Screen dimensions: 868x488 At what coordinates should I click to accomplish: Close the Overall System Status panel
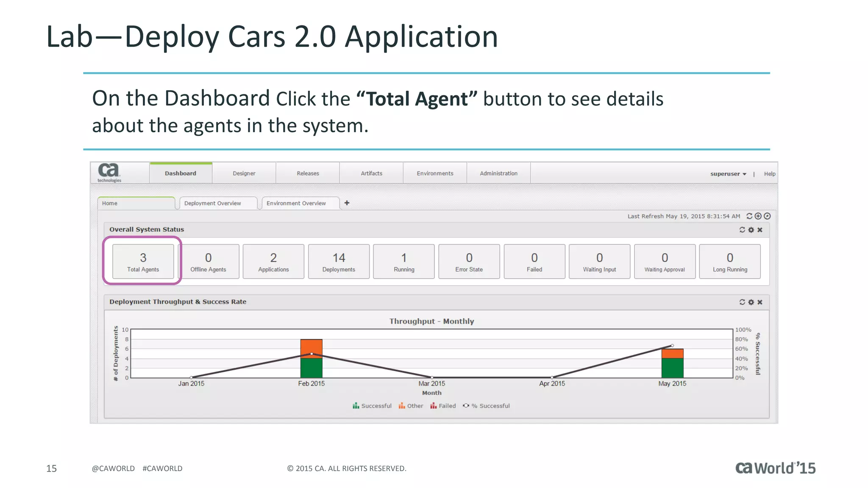(x=760, y=230)
